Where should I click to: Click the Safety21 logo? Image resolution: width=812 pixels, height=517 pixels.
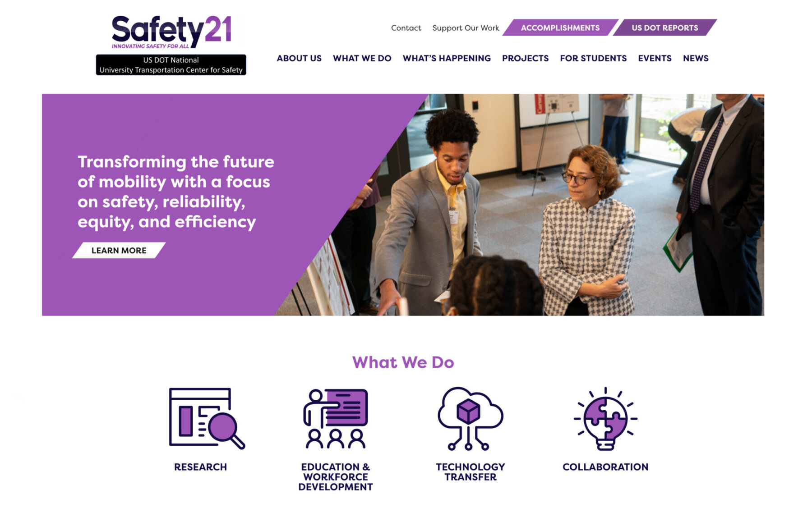tap(171, 32)
